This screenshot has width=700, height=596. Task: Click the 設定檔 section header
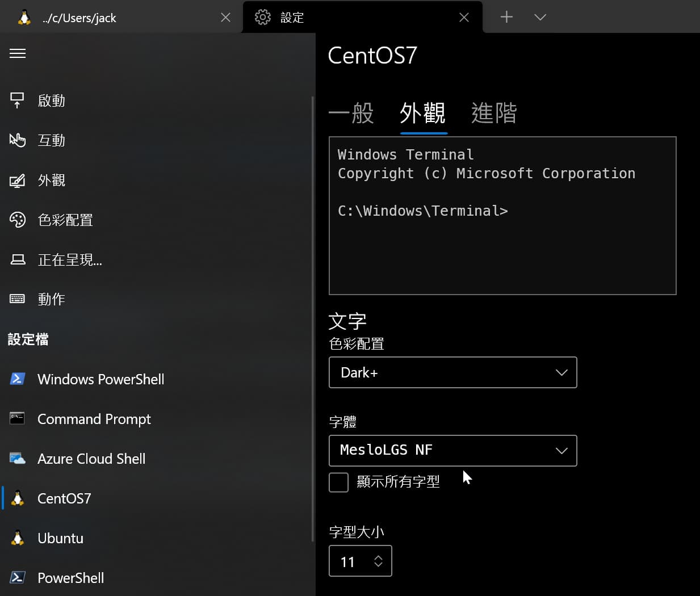pos(28,339)
